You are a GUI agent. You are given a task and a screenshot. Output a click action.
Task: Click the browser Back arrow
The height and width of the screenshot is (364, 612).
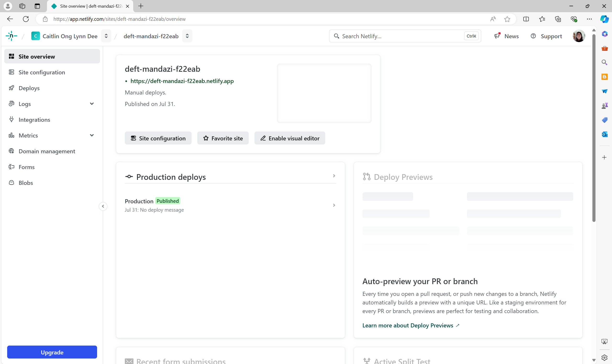(10, 19)
